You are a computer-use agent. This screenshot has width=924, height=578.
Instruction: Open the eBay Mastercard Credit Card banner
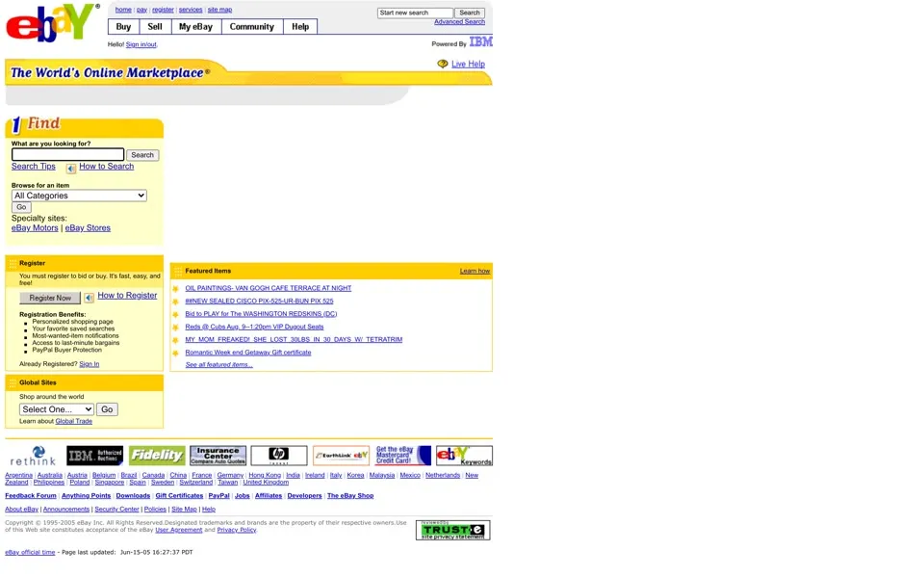coord(403,456)
